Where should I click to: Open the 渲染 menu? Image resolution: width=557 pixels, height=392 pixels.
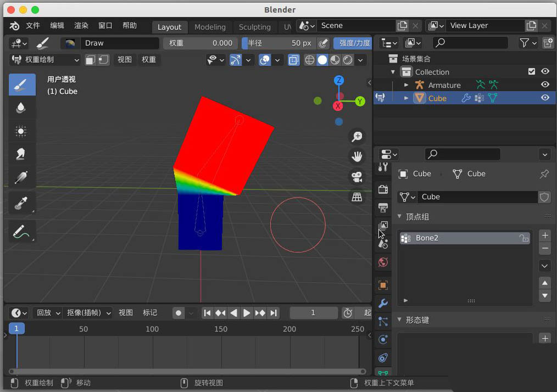point(81,26)
